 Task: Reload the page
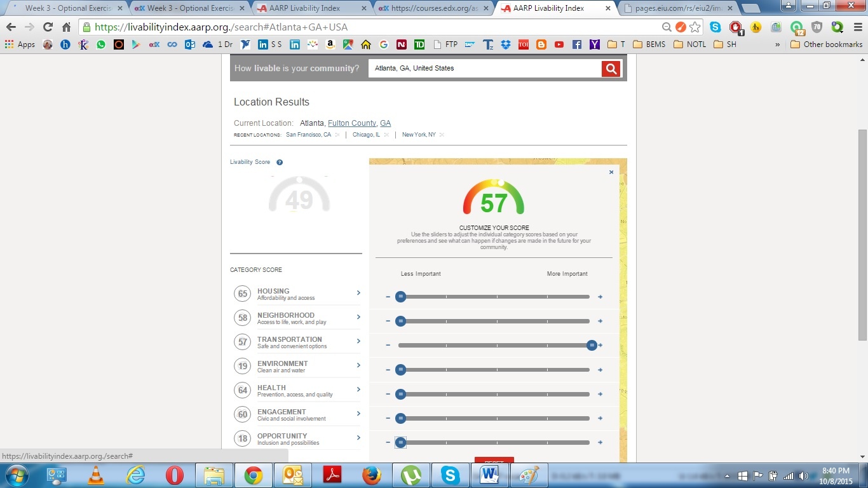48,27
